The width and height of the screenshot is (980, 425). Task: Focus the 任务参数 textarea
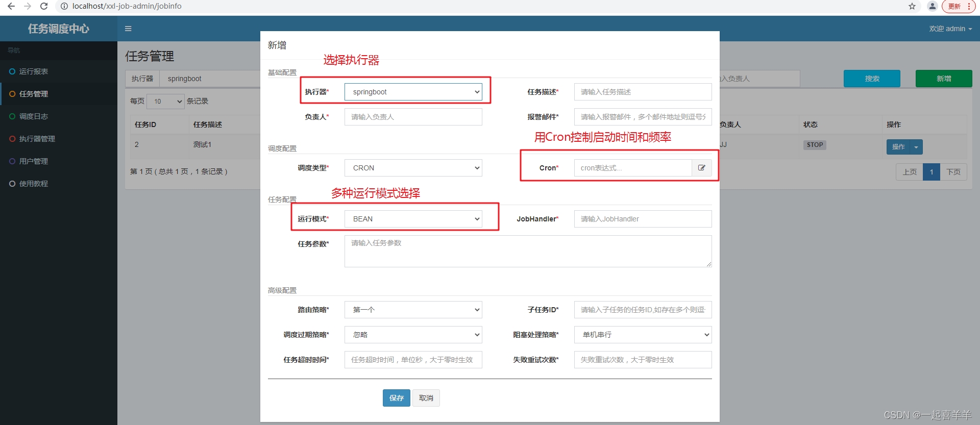(528, 251)
